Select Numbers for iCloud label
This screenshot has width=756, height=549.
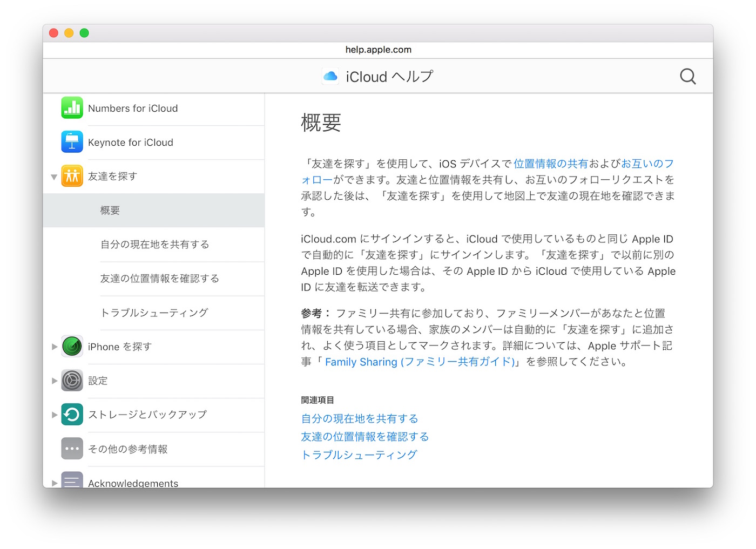[133, 109]
